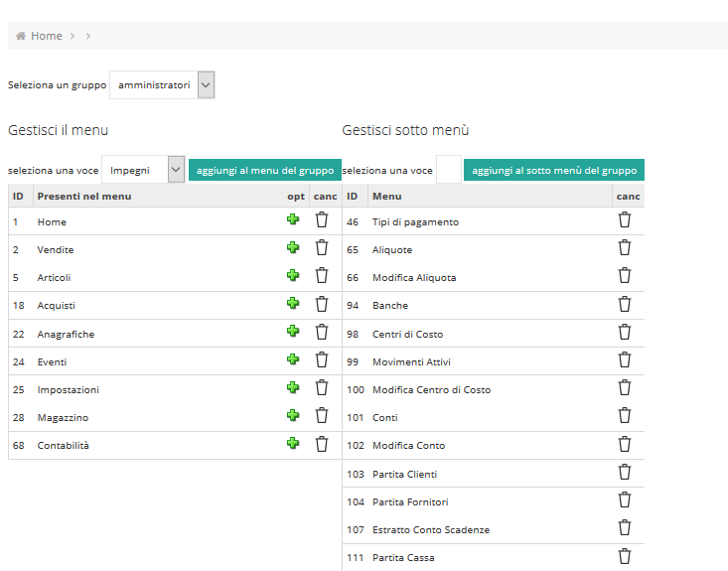The image size is (728, 571).
Task: Click the green plus for Eventi
Action: [293, 359]
